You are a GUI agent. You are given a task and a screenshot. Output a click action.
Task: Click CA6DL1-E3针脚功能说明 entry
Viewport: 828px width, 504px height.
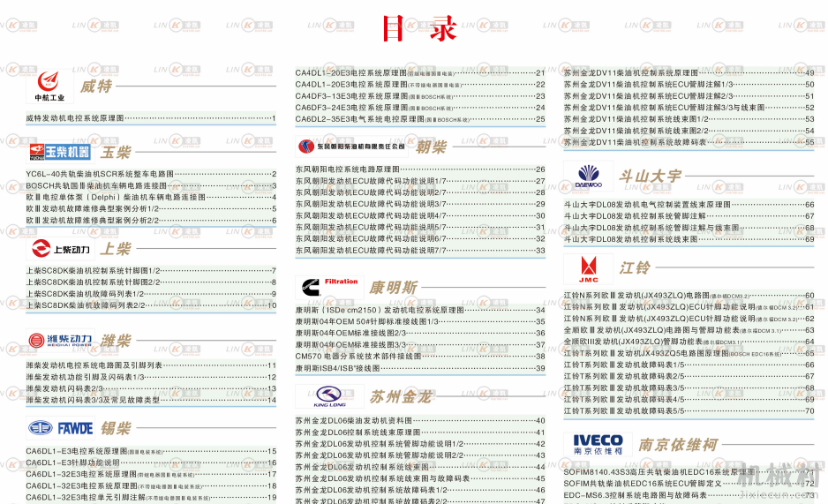[150, 463]
